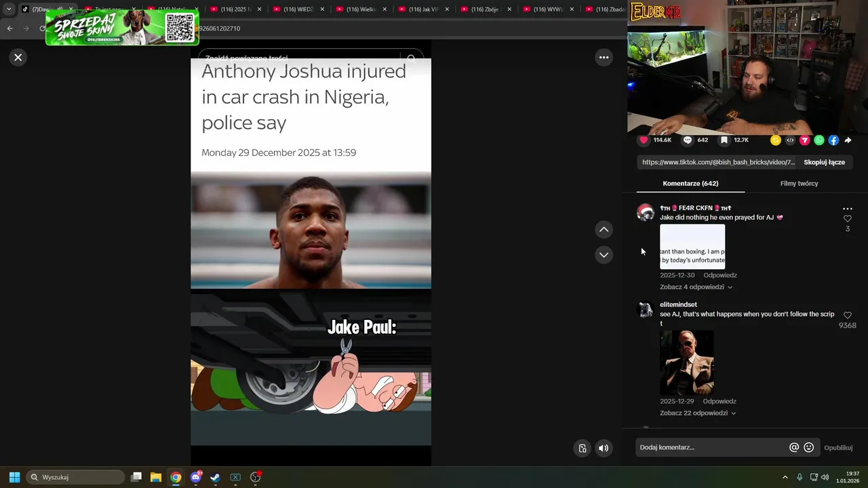Open emoji picker in comment box
The width and height of the screenshot is (868, 488).
pos(808,447)
